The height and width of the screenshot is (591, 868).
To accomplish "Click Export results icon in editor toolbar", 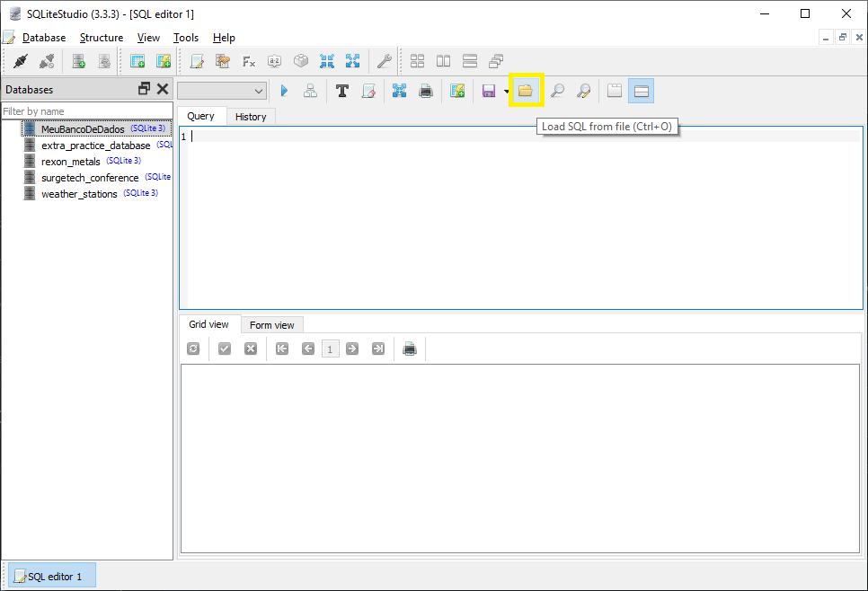I will [x=399, y=91].
